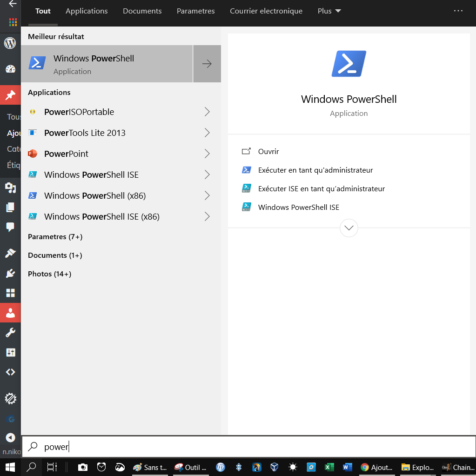Expand PowerPoint result chevron
476x476 pixels.
click(207, 154)
